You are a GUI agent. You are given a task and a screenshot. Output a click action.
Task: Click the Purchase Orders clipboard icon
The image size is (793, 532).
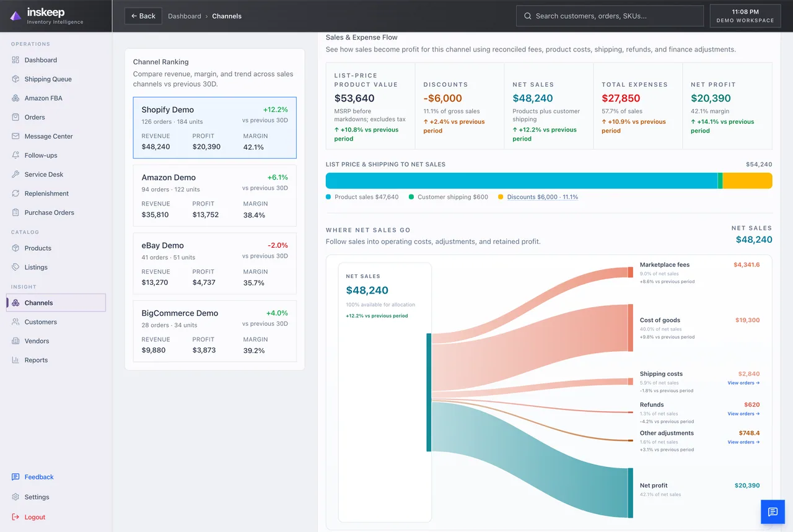[15, 212]
